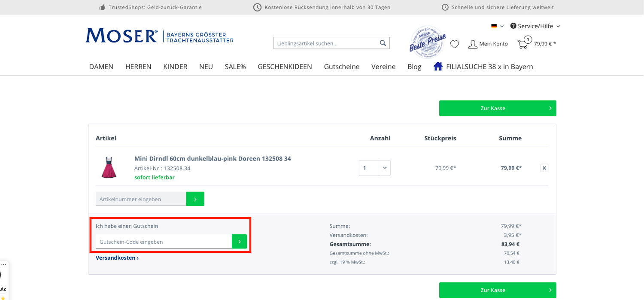This screenshot has height=300, width=644.
Task: Go to NEU category
Action: point(206,67)
